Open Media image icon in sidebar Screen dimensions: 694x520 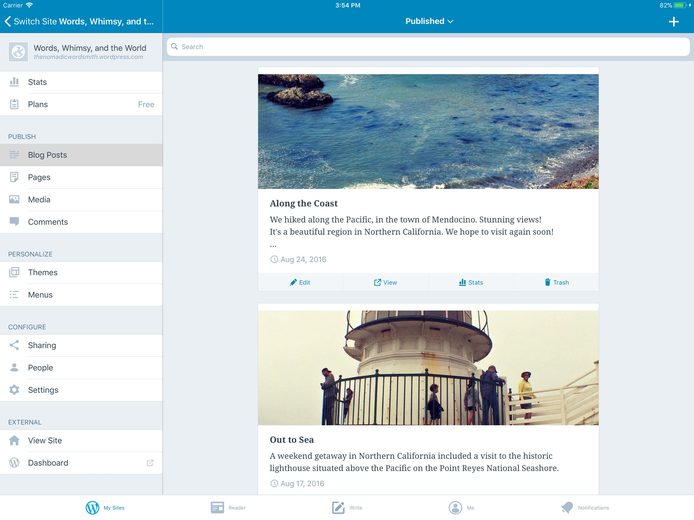[x=14, y=199]
